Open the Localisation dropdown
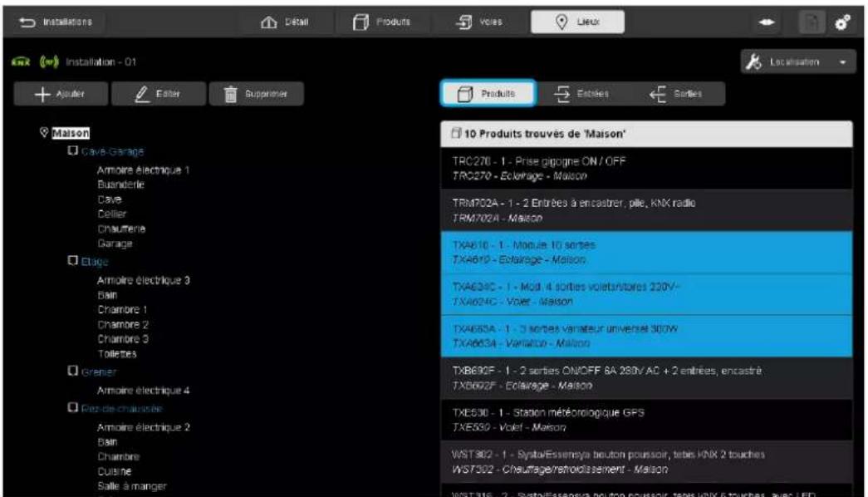 797,62
